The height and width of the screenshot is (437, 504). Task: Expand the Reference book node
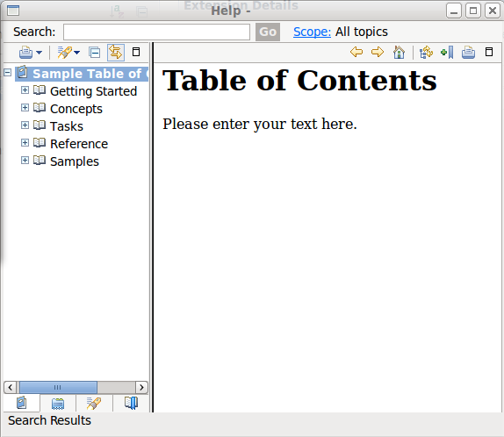[25, 143]
